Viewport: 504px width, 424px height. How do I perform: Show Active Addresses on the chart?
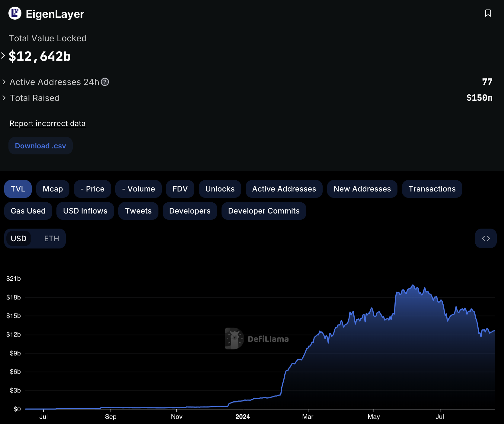(284, 189)
